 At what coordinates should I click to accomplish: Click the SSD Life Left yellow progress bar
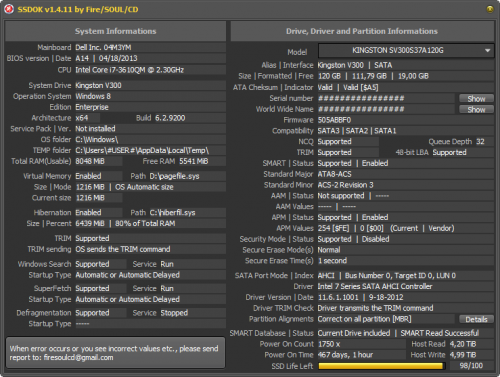381,366
